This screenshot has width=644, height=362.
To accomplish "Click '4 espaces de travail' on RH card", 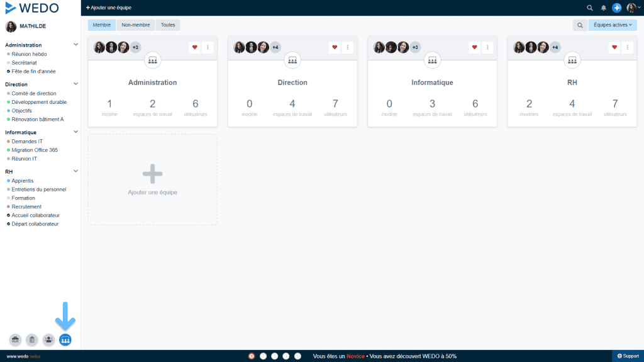I will pos(572,108).
